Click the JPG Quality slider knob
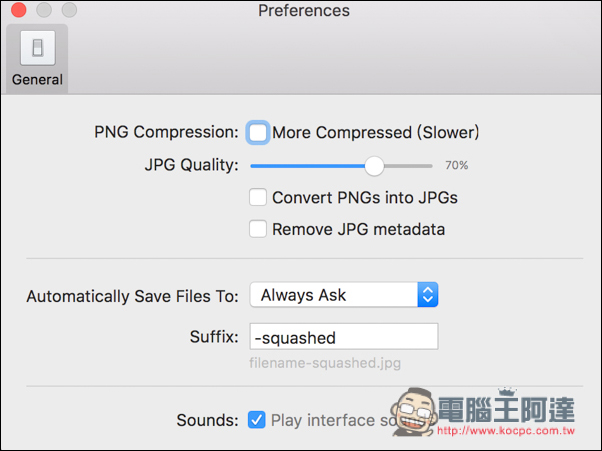This screenshot has width=602, height=451. point(374,166)
